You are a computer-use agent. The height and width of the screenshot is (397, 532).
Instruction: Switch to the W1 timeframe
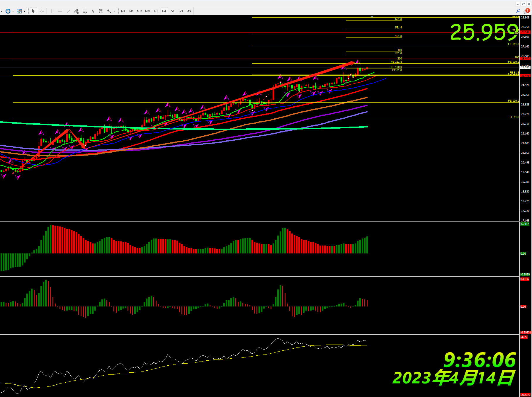pos(181,11)
